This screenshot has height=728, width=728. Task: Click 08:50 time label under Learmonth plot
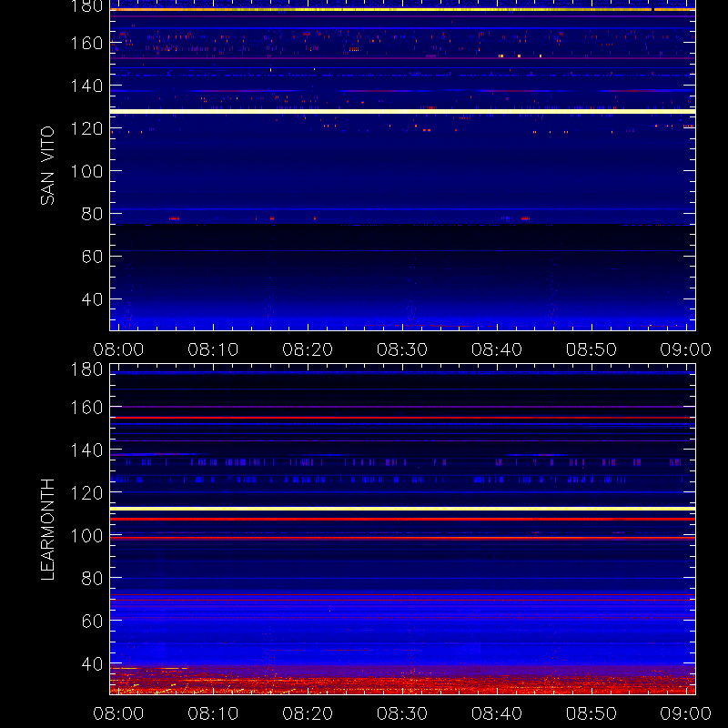pos(591,713)
